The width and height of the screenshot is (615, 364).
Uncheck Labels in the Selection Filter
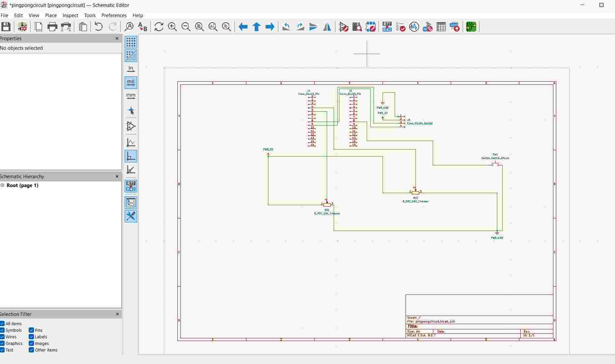point(31,337)
